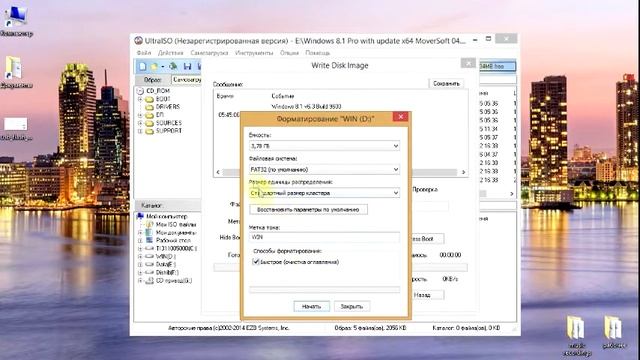Screen dimensions: 640x360
Task: Expand the EFI folder node
Action: point(140,115)
